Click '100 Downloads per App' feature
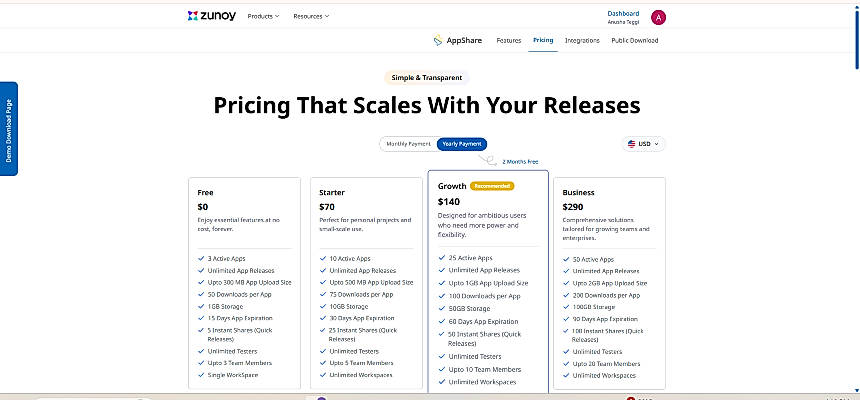 (484, 296)
